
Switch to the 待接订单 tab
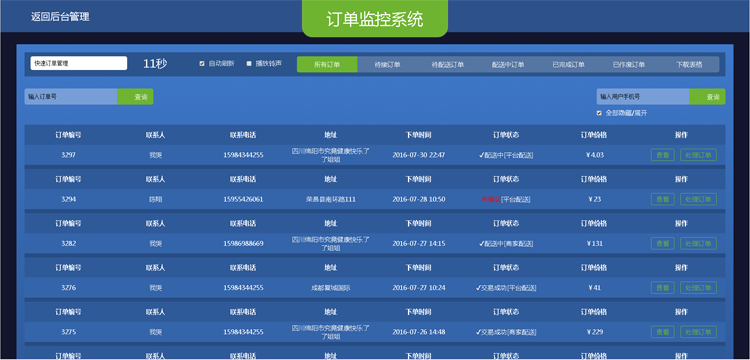click(387, 65)
